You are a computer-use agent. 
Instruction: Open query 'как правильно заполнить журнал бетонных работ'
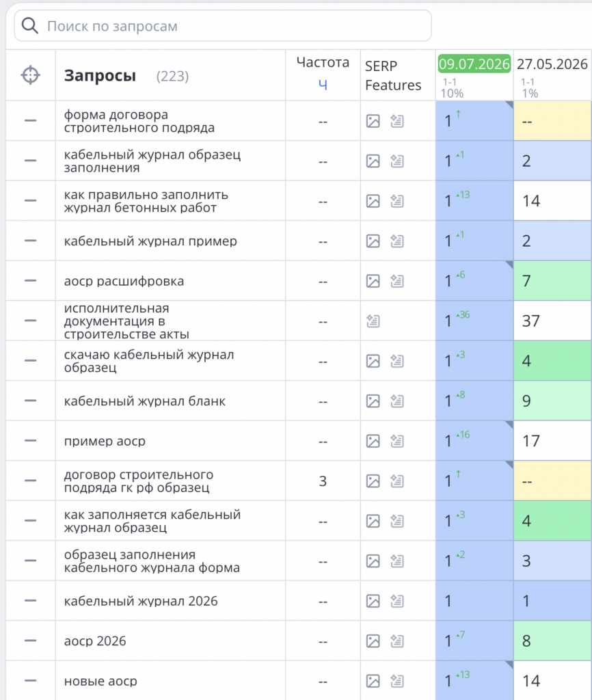(146, 201)
